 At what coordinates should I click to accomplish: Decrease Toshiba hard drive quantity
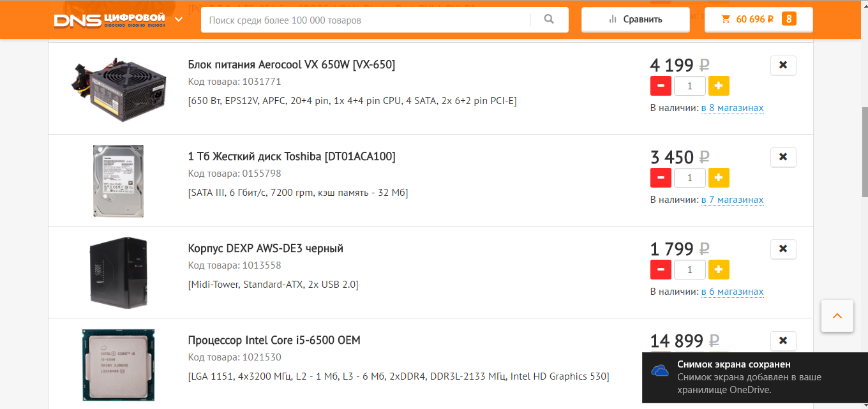661,177
